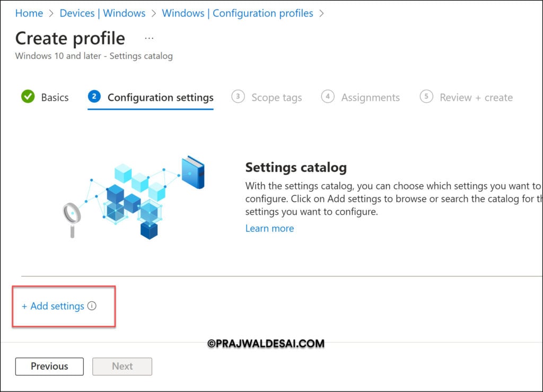The width and height of the screenshot is (543, 392).
Task: Click the step 5 circle icon
Action: 426,97
